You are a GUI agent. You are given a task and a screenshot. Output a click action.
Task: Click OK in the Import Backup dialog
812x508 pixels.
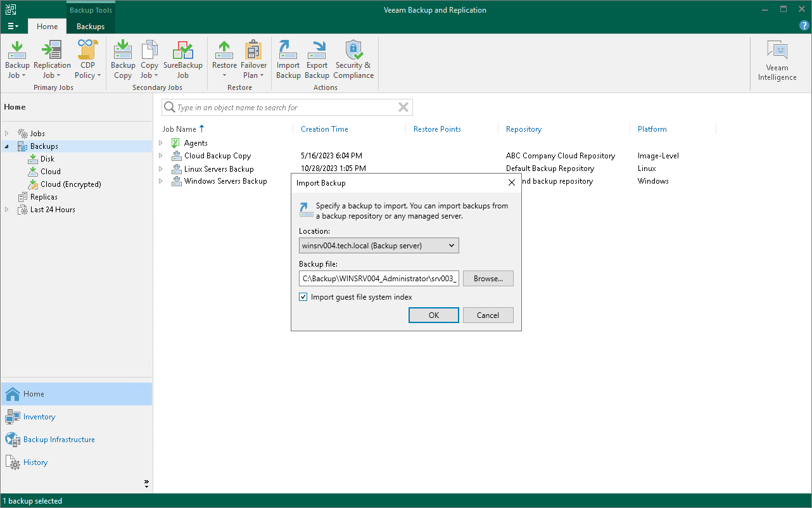(x=433, y=315)
